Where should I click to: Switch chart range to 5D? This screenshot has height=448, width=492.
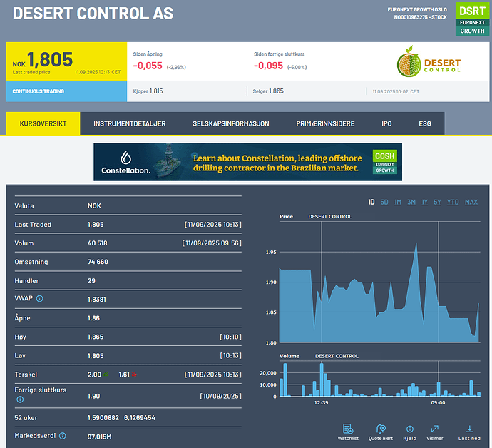384,202
